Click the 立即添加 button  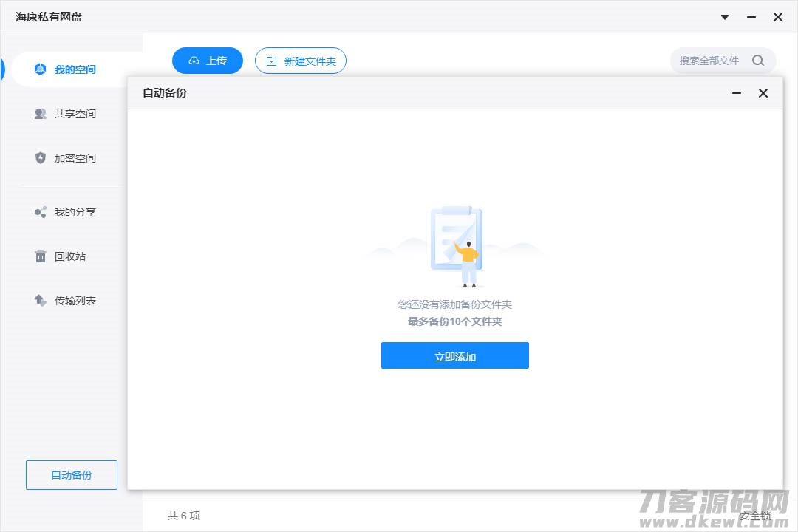(455, 355)
